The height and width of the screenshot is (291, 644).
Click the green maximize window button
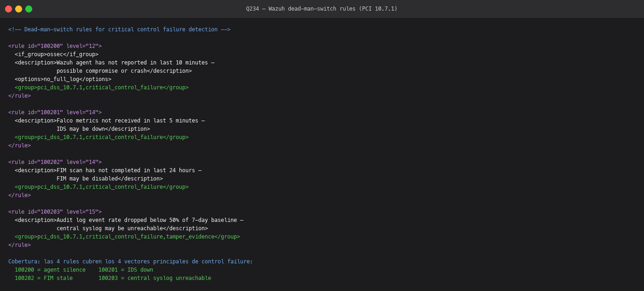(29, 9)
